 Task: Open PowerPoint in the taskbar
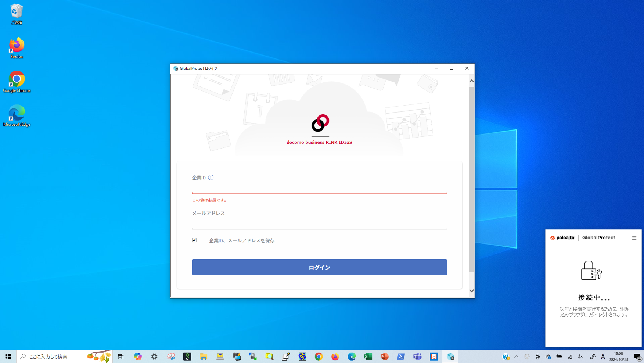(385, 357)
